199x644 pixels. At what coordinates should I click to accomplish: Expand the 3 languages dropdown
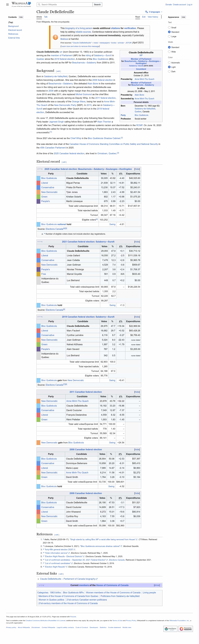(154, 12)
